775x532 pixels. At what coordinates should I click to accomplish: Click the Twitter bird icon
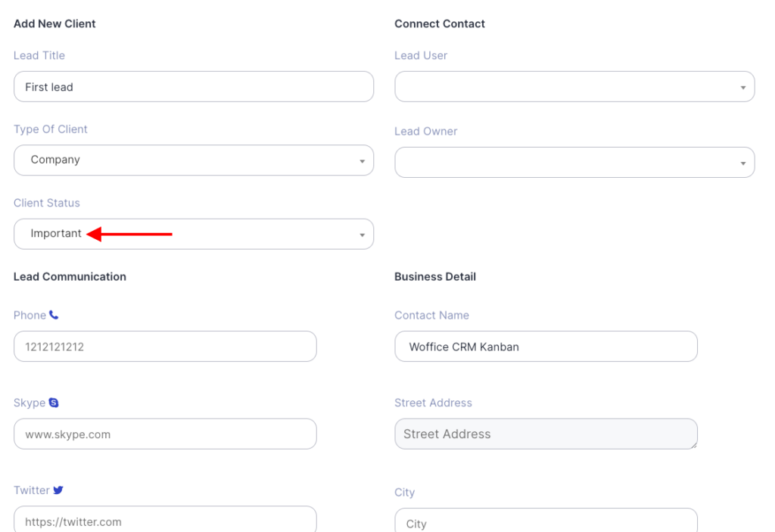coord(58,490)
